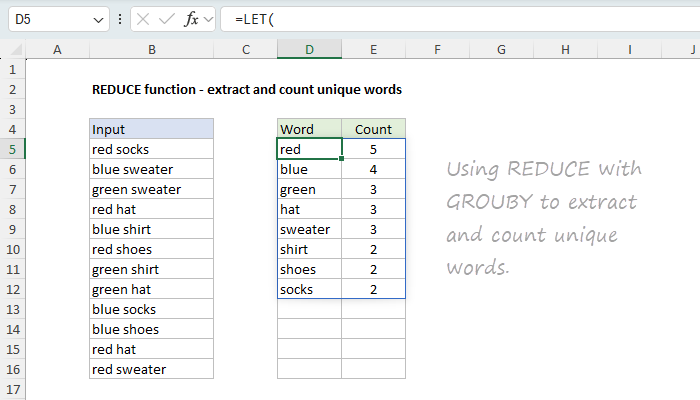Click the Input header cell
This screenshot has width=700, height=400.
point(150,129)
